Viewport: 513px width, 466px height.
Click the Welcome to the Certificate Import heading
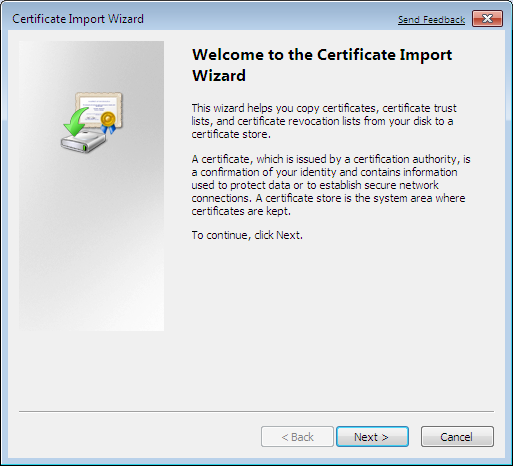point(322,55)
